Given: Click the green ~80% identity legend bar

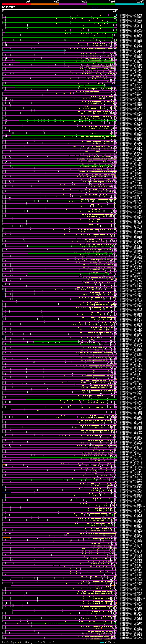Looking at the screenshot, I should [101, 4].
